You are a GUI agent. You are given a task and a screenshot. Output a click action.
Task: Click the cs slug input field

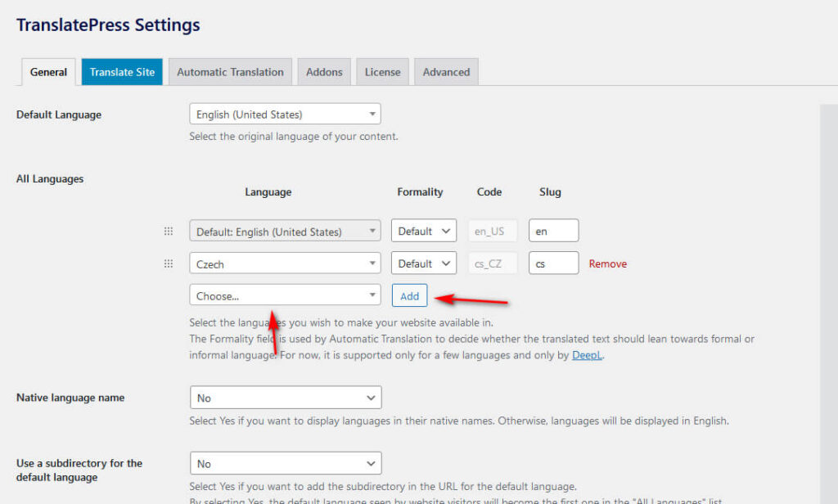pyautogui.click(x=554, y=263)
